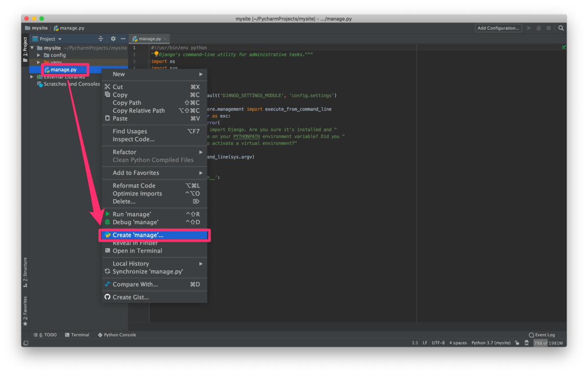Click the mysite breadcrumb in navigation bar
588x375 pixels.
click(37, 28)
